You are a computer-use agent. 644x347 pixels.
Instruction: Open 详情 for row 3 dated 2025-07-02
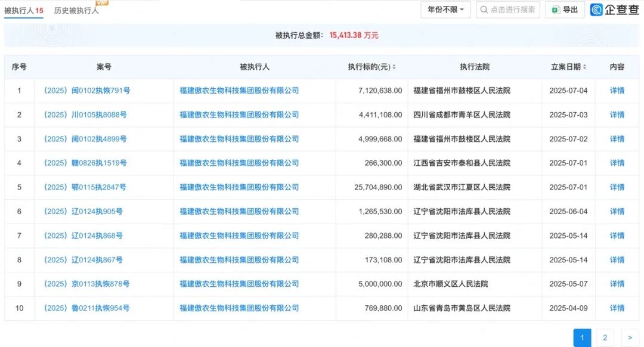click(x=617, y=139)
